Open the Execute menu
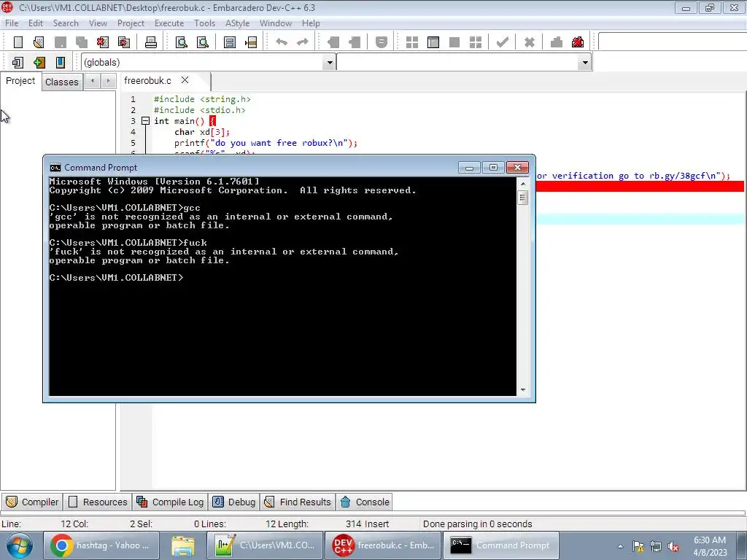The image size is (747, 560). point(169,23)
